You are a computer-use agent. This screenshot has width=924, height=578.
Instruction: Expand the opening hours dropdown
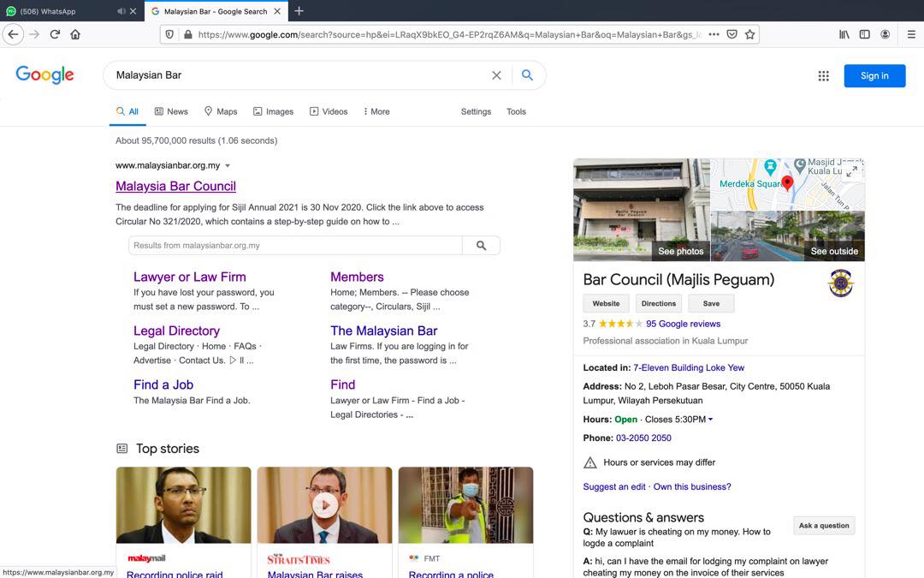click(x=710, y=420)
